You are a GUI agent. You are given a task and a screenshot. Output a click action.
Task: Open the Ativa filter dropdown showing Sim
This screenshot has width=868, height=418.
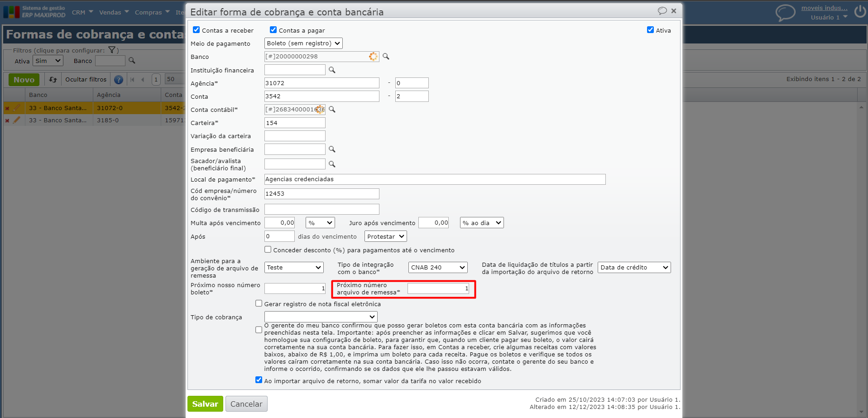(48, 61)
